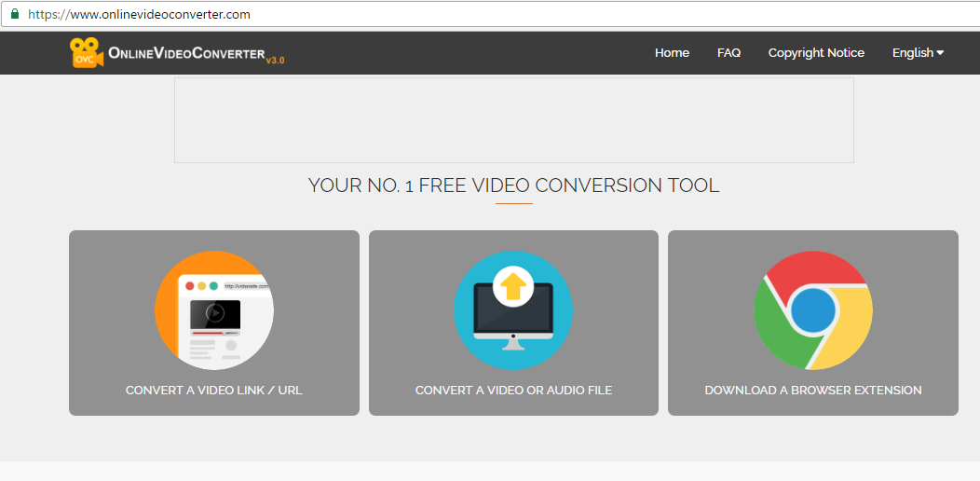Select Convert a Video Link / URL text
Viewport: 980px width, 481px height.
pos(213,391)
